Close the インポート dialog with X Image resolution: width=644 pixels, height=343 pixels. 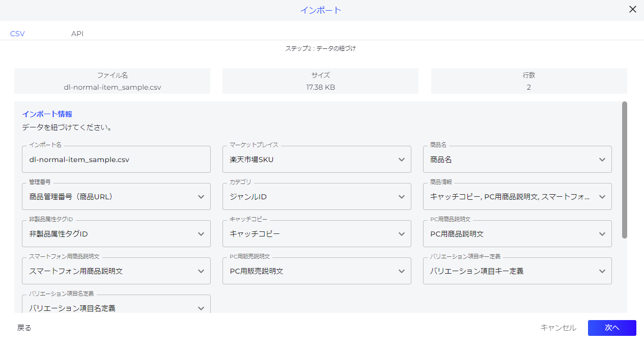click(x=633, y=9)
